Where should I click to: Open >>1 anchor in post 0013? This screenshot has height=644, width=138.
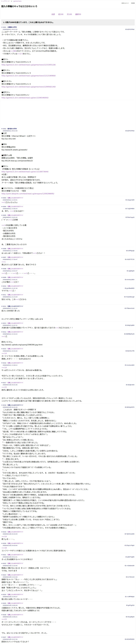pos(57,328)
